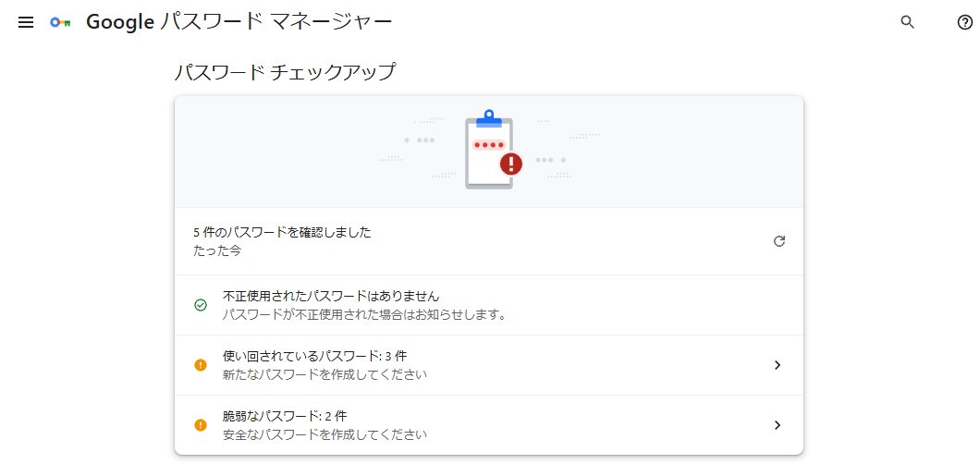This screenshot has height=476, width=980.
Task: Open the help question mark icon
Action: click(x=964, y=22)
